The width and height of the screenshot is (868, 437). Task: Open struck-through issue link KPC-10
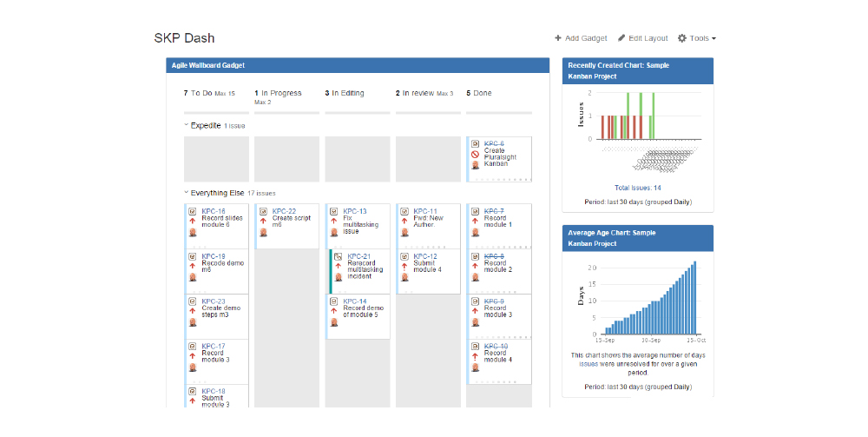click(x=496, y=346)
